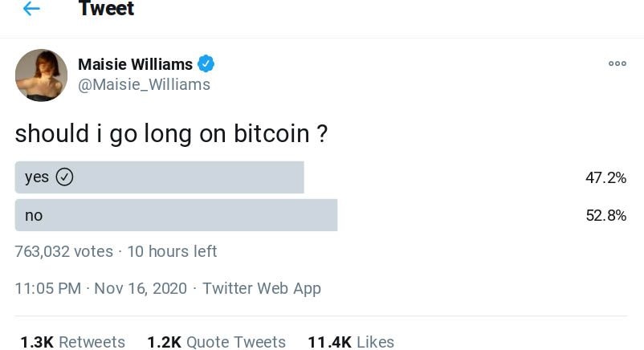Click the checkmark icon beside yes
Screen dimensions: 644x350
click(x=64, y=177)
